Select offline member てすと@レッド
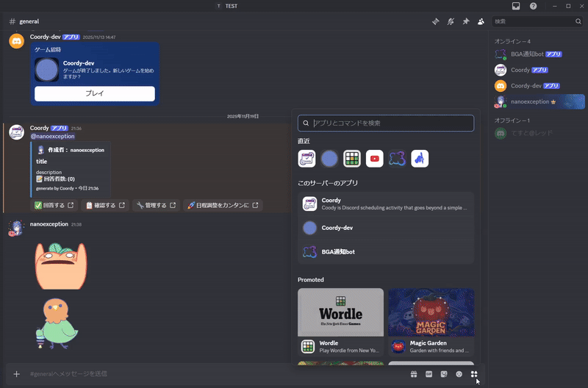The width and height of the screenshot is (588, 388). click(538, 133)
